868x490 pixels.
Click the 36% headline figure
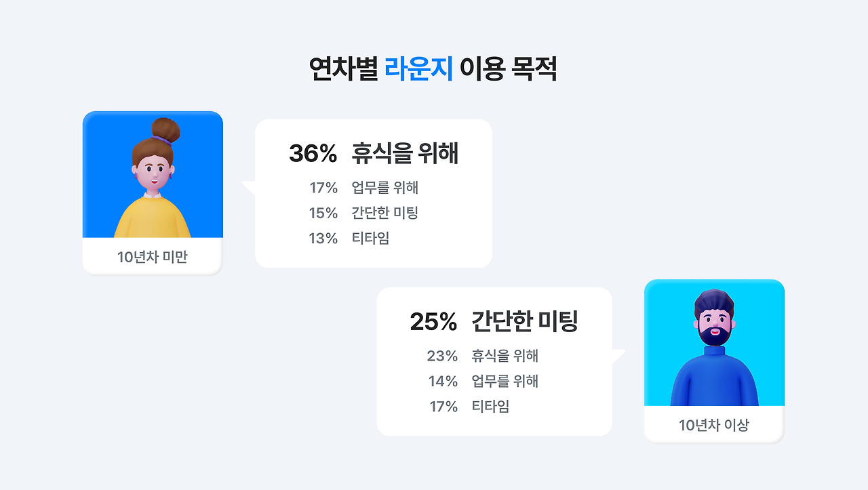click(x=313, y=154)
